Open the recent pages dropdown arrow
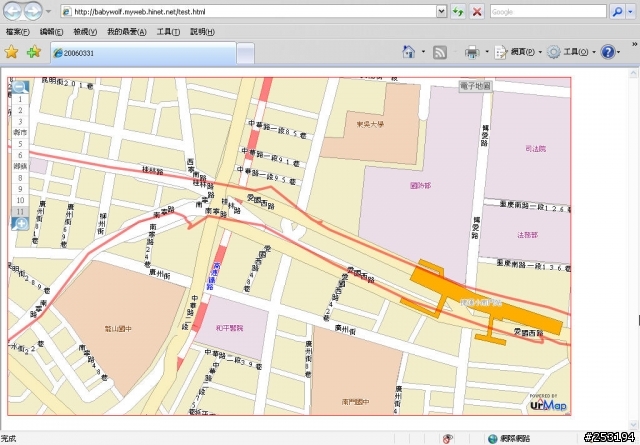The width and height of the screenshot is (640, 445). pos(48,11)
